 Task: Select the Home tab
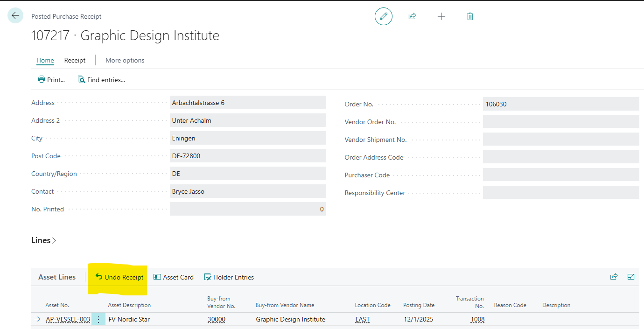coord(45,60)
